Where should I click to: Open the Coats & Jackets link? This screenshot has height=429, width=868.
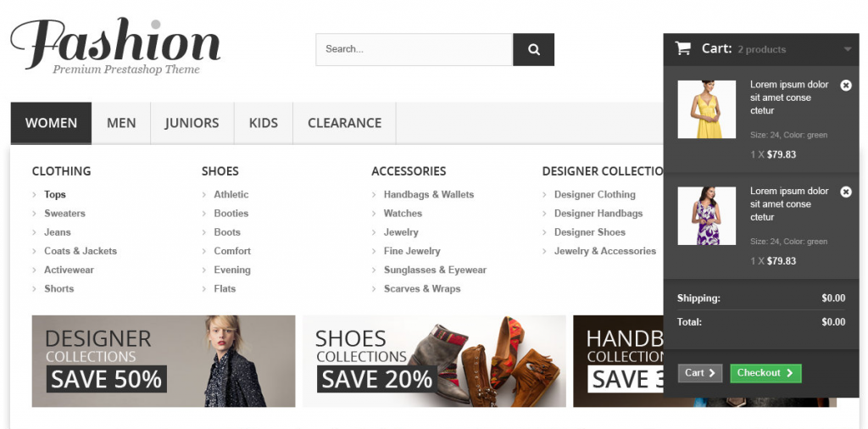(81, 251)
